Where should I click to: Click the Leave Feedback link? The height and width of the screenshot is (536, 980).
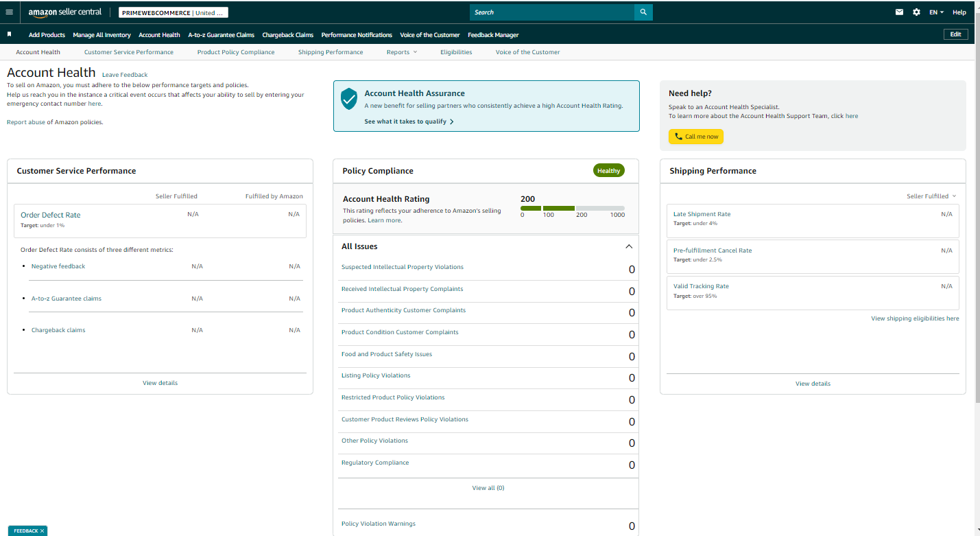pyautogui.click(x=125, y=75)
